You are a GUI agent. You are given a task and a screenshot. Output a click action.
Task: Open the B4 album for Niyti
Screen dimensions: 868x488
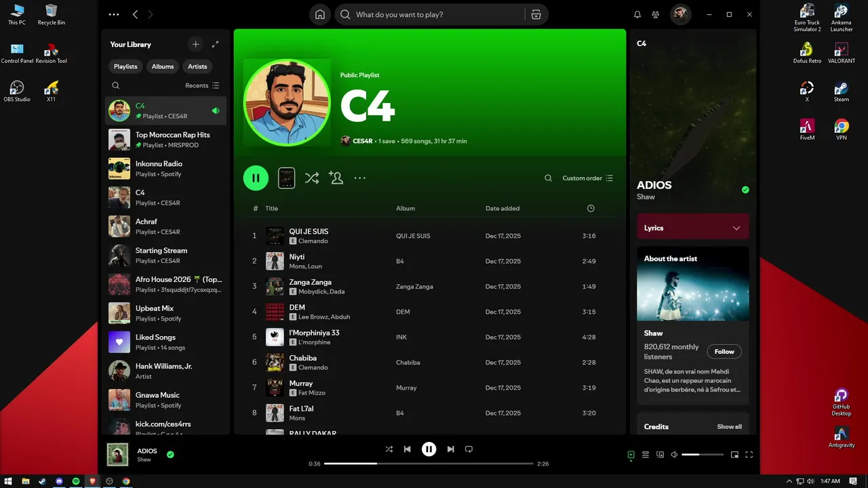(x=400, y=261)
